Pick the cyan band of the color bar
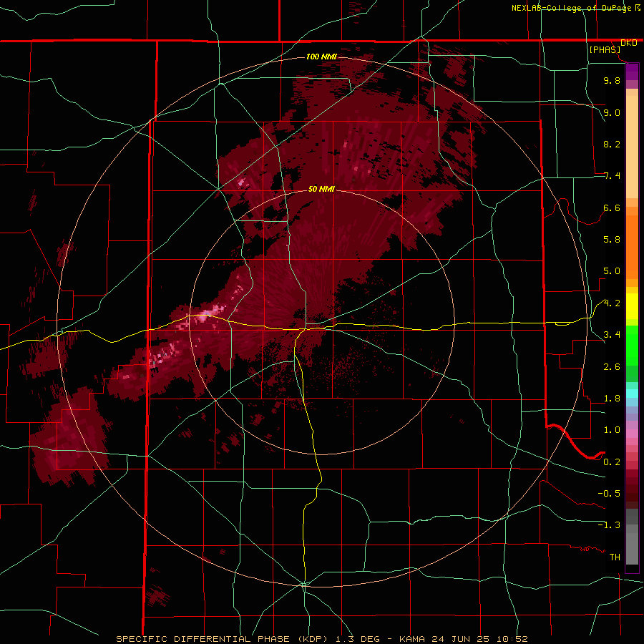The image size is (644, 644). pyautogui.click(x=632, y=394)
